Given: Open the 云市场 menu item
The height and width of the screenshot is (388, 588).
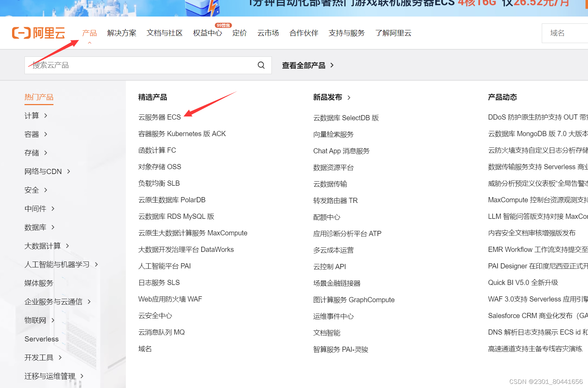Looking at the screenshot, I should pos(268,33).
